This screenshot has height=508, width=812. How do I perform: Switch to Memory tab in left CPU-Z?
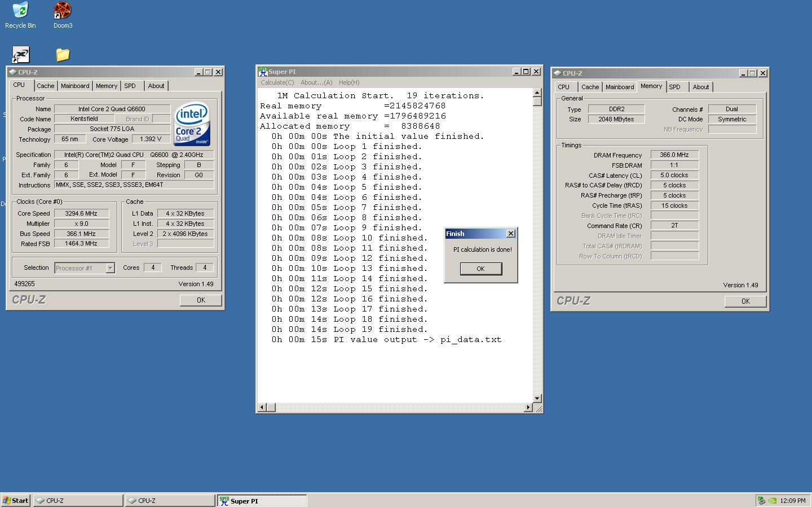(x=107, y=86)
